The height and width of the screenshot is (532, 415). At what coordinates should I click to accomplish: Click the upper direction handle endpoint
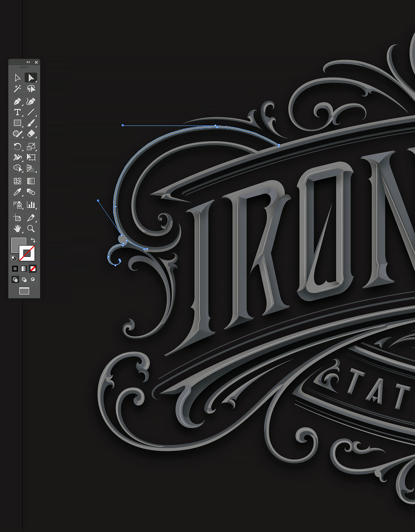(x=122, y=125)
